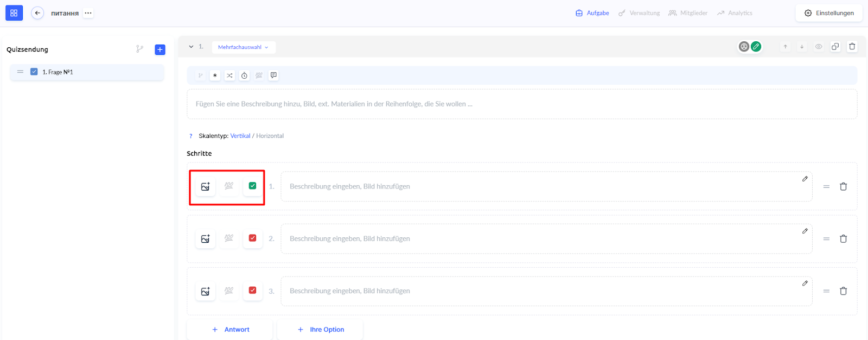Open the Mitglieder tab
The image size is (868, 340).
point(688,13)
